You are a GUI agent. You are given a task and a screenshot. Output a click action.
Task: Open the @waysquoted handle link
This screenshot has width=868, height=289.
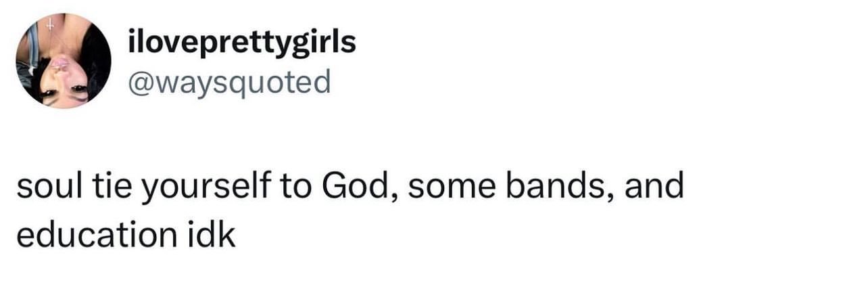click(x=229, y=83)
